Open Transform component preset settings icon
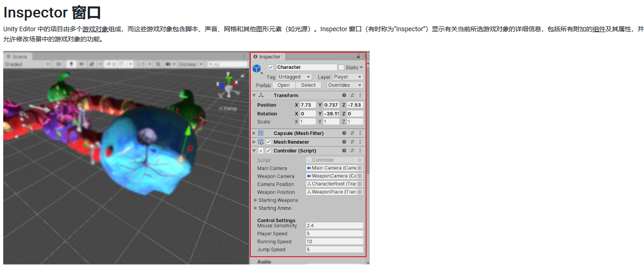644x270 pixels. (x=352, y=96)
